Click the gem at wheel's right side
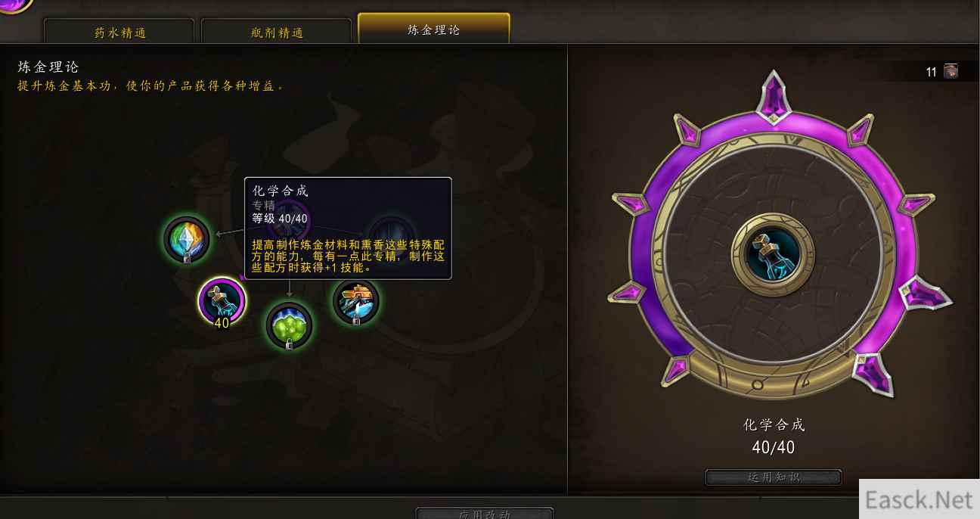The width and height of the screenshot is (980, 519). tap(914, 204)
